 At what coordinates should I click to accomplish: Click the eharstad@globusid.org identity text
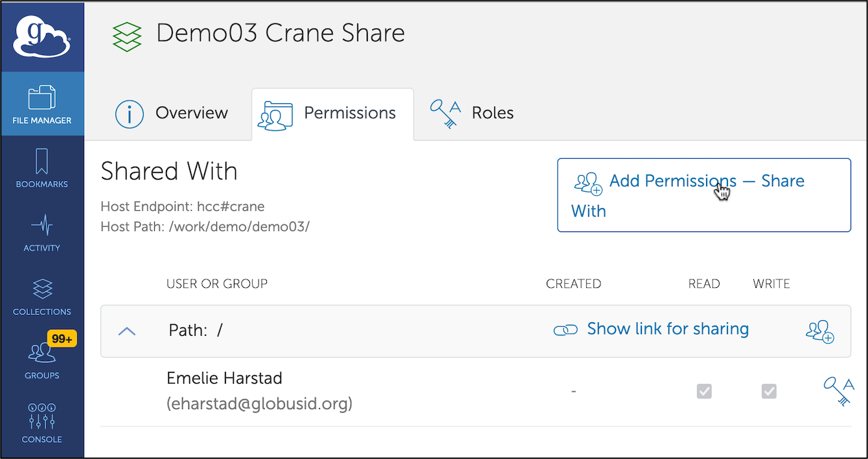[260, 404]
